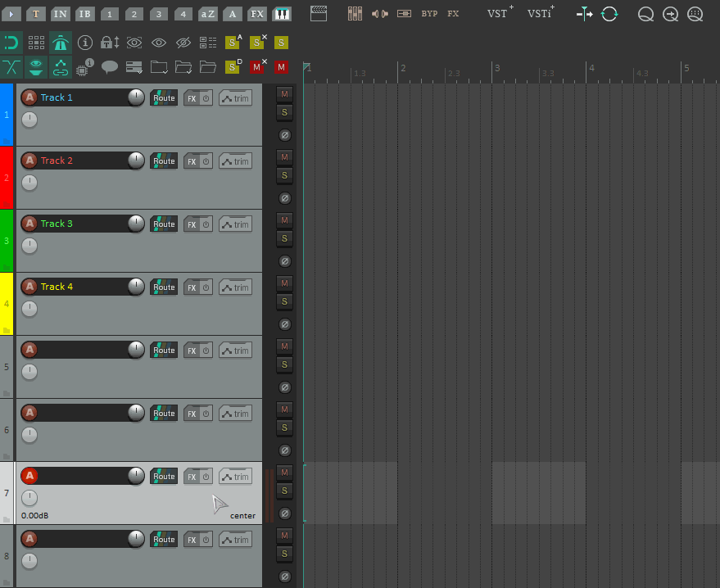The height and width of the screenshot is (588, 720).
Task: Click the red M with X icon
Action: (257, 66)
